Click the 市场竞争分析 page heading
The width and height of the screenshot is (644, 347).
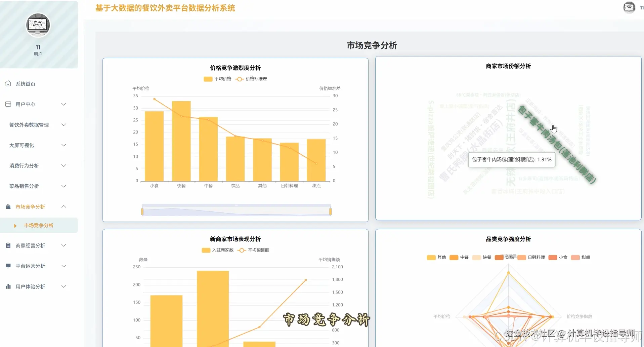(372, 45)
